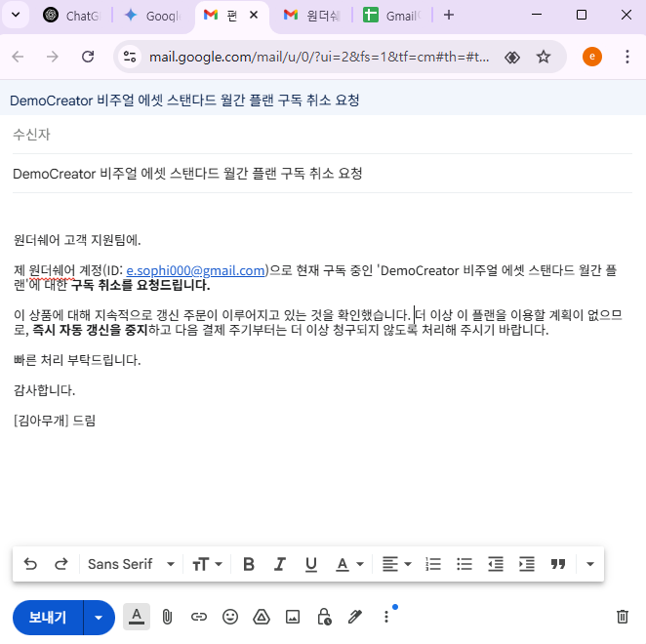Insert a photo into the email

293,617
